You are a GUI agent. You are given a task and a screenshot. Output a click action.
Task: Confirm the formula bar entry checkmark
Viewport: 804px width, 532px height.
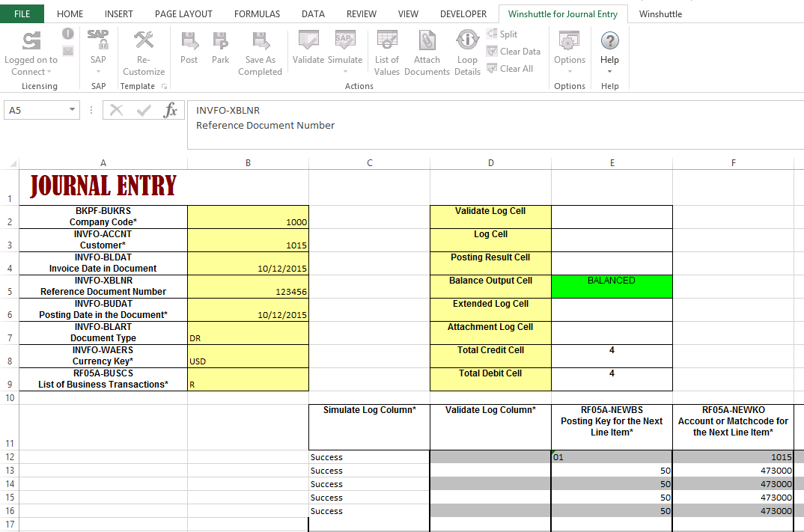click(x=144, y=110)
